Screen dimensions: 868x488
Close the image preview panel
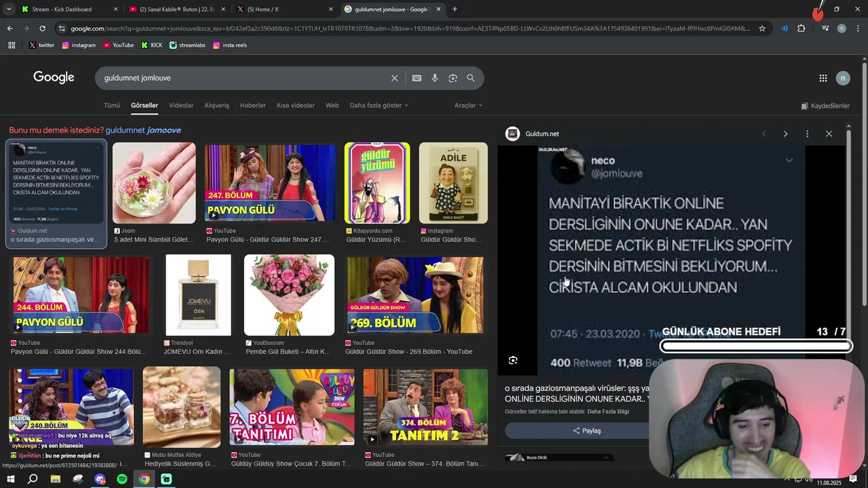tap(829, 134)
